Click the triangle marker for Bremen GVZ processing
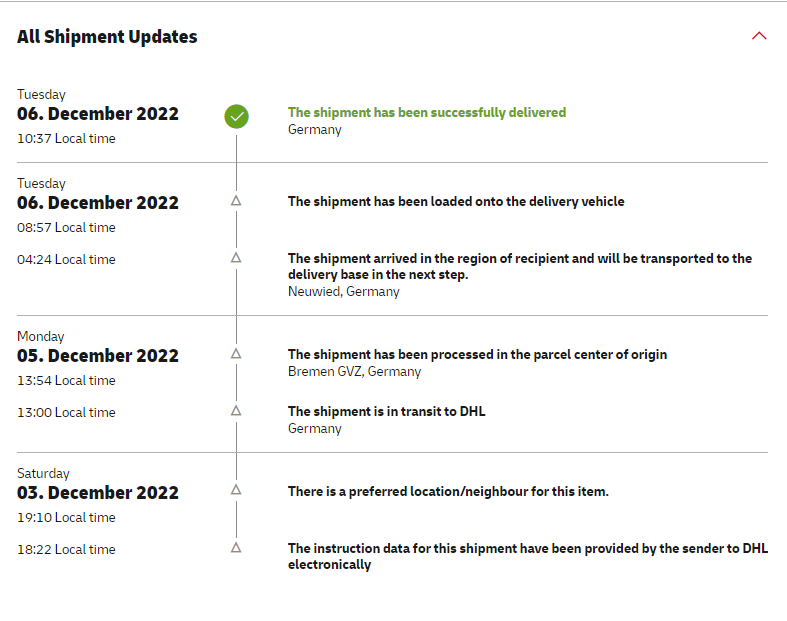Image resolution: width=787 pixels, height=621 pixels. pyautogui.click(x=236, y=354)
